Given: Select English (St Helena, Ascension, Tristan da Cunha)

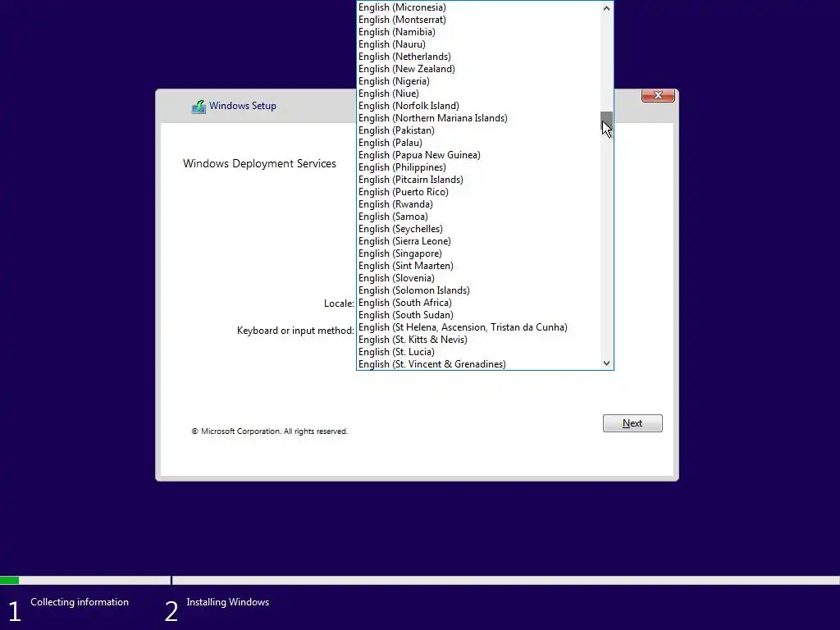Looking at the screenshot, I should click(478, 328).
